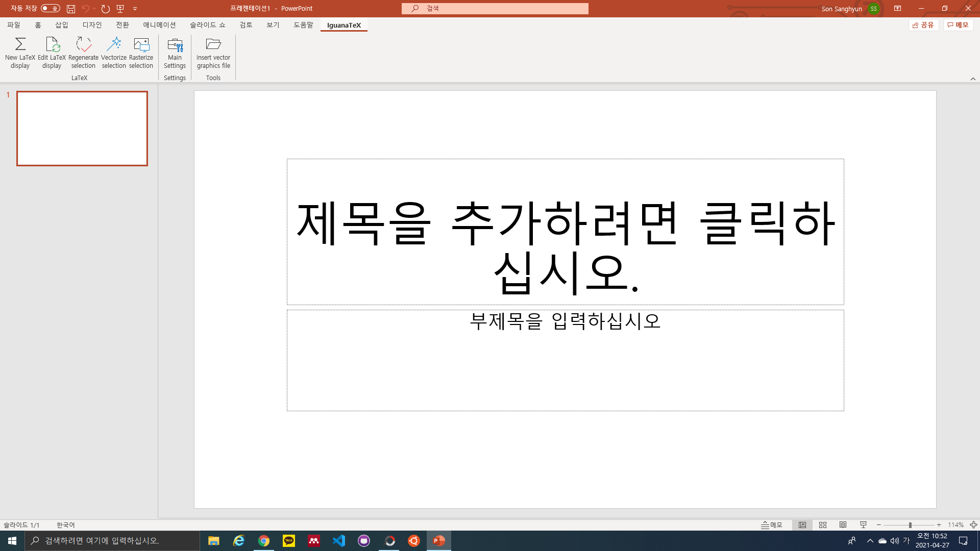Expand the undo history dropdown arrow
Viewport: 980px width, 551px height.
(x=94, y=9)
